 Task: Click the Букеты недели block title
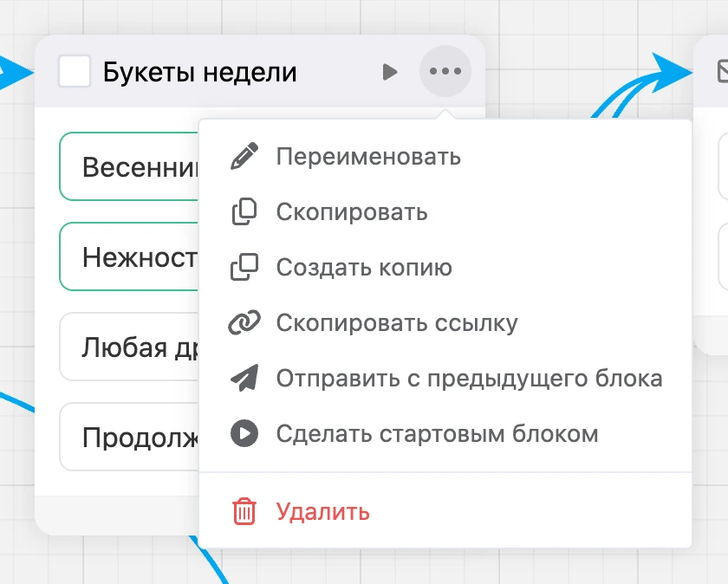199,72
